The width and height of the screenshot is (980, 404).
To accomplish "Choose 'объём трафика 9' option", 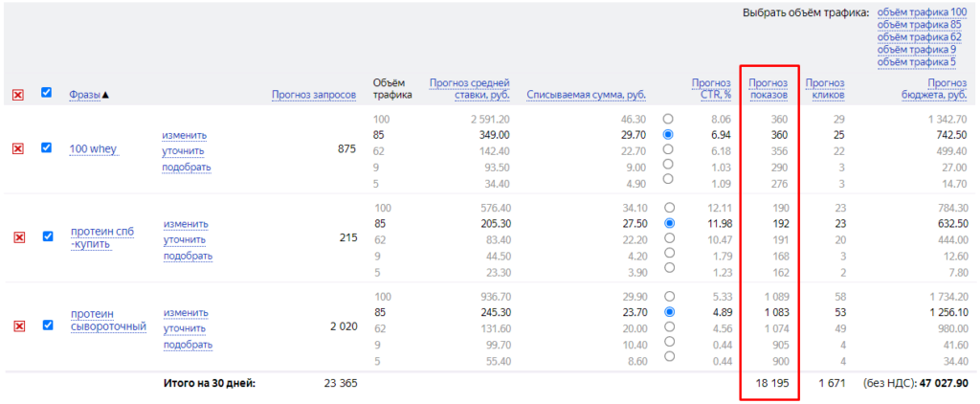I will [x=918, y=50].
